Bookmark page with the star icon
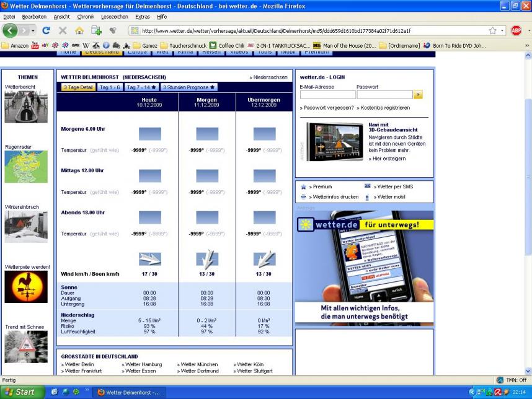 pos(493,31)
